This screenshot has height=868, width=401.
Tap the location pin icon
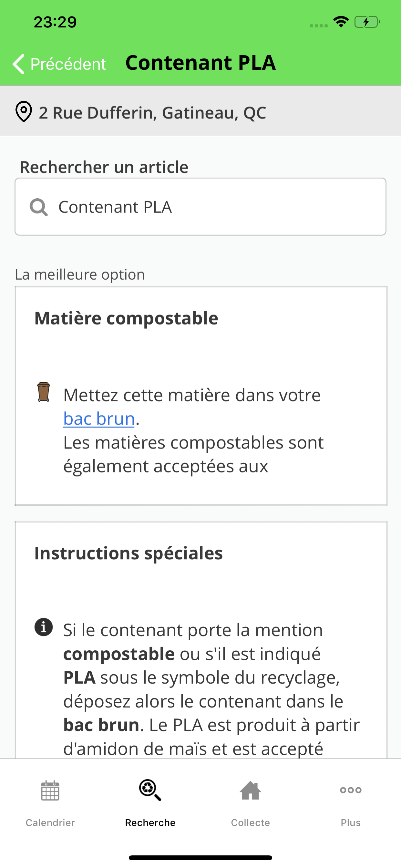(x=24, y=111)
